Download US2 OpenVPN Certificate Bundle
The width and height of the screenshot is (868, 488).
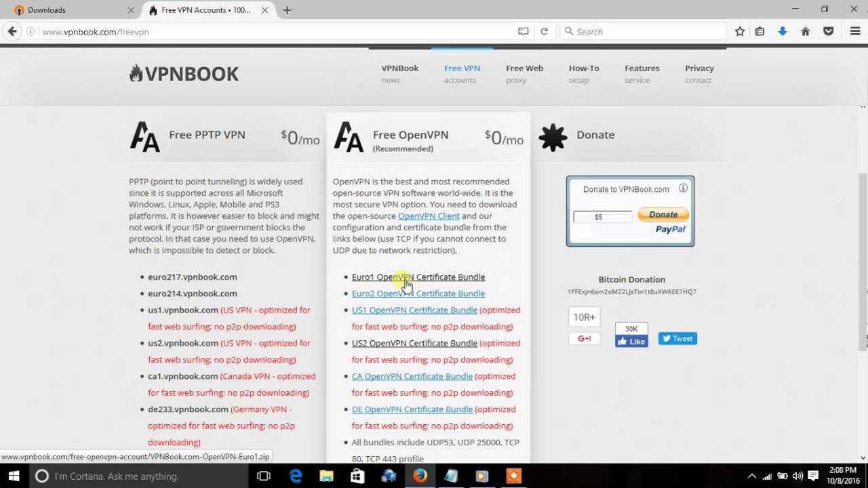click(414, 343)
